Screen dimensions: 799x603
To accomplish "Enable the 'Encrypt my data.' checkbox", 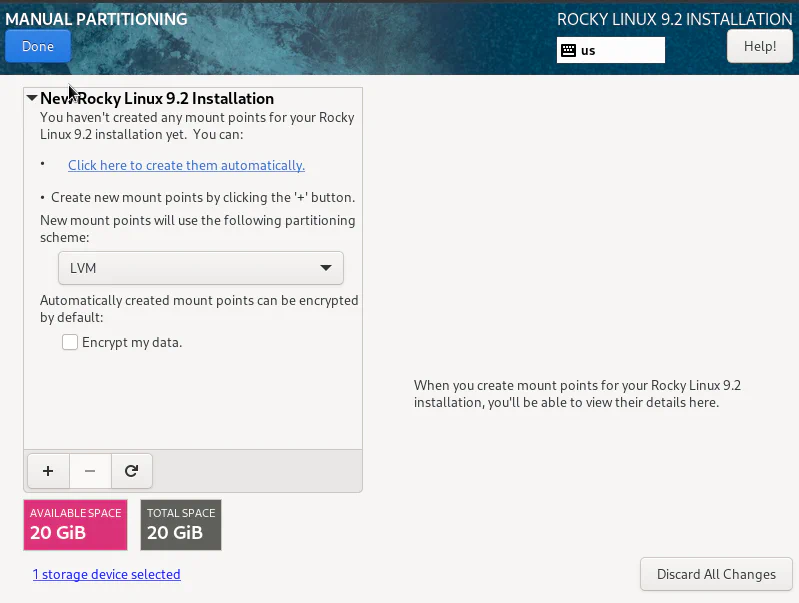I will point(70,342).
